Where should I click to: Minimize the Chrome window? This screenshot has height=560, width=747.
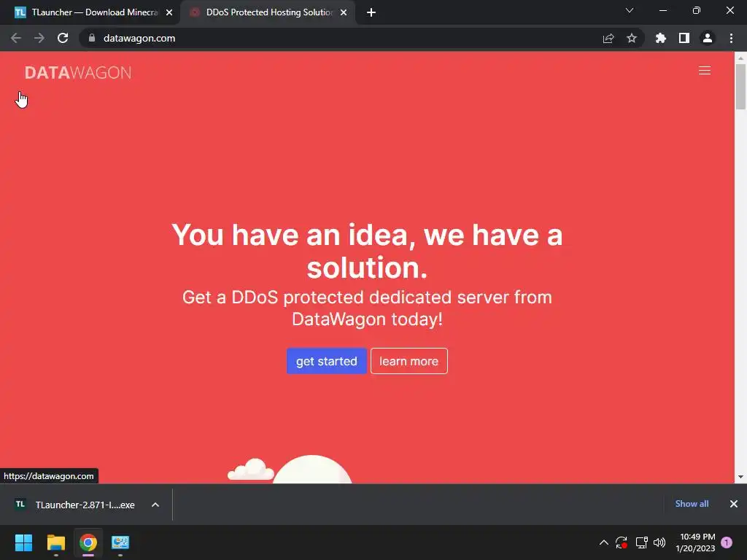(662, 10)
